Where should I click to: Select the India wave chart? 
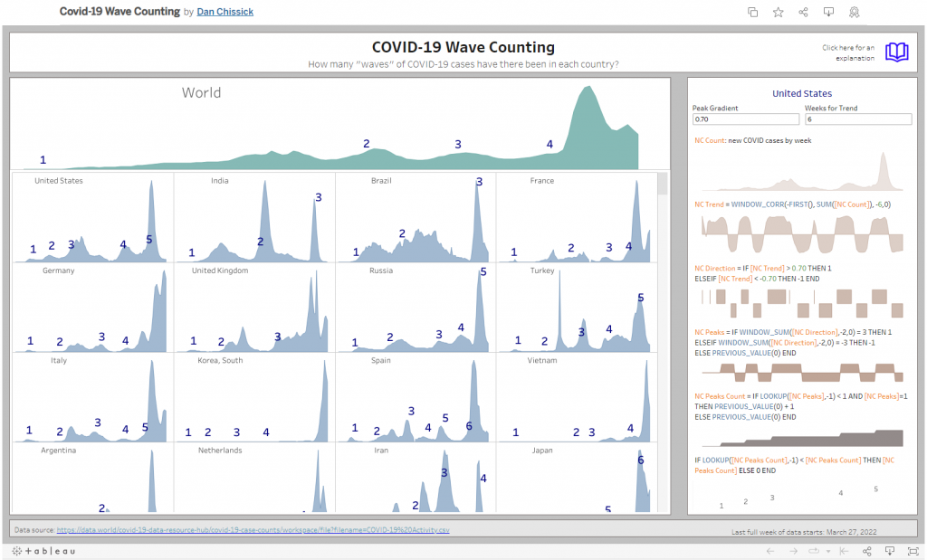click(x=254, y=223)
